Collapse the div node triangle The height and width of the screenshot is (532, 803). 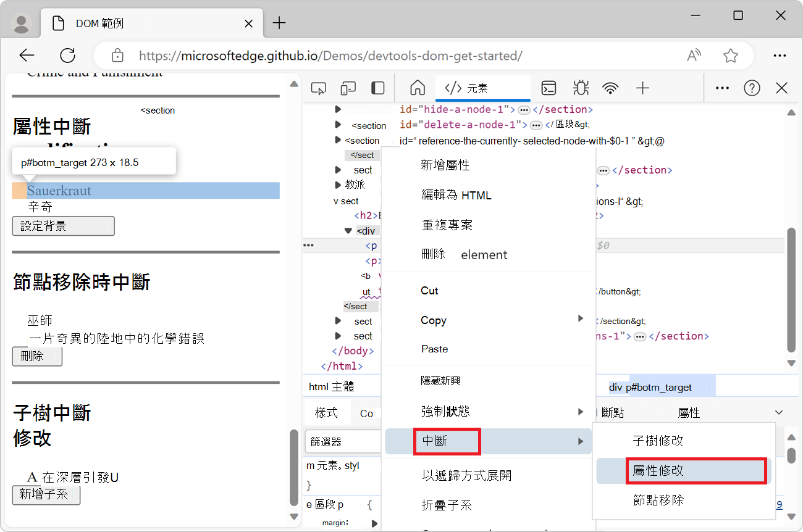[348, 231]
